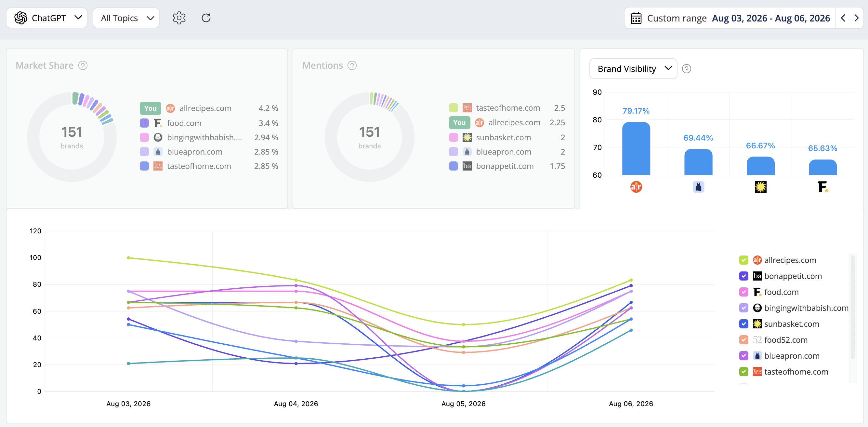
Task: Open the settings gear icon
Action: click(x=179, y=18)
